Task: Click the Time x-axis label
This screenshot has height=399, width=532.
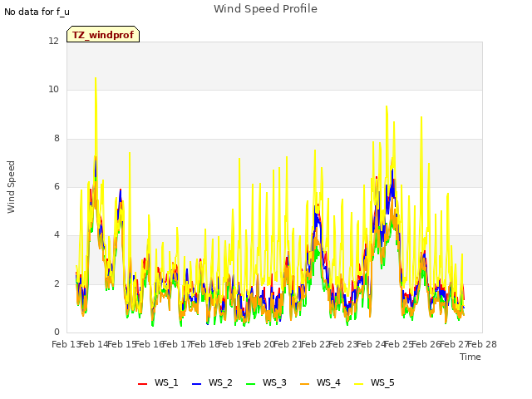Action: pos(470,357)
